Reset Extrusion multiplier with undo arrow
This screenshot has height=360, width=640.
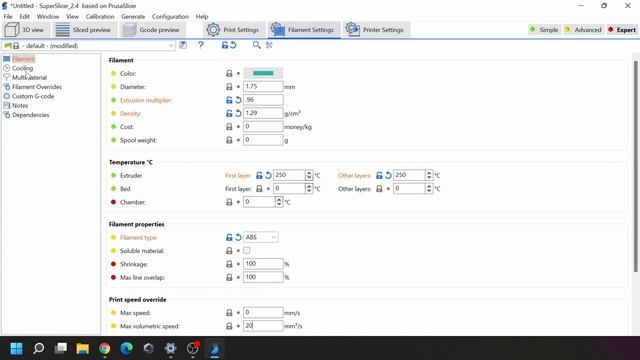coord(238,100)
